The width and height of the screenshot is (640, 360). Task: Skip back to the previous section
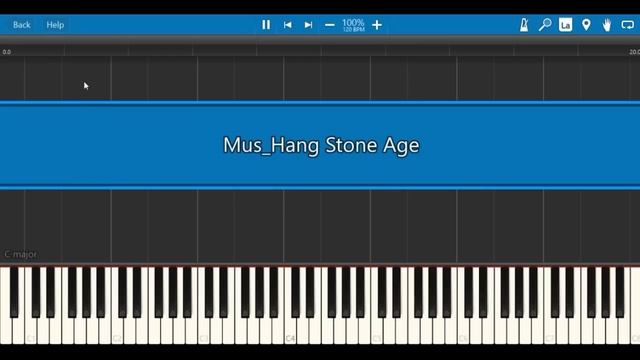[x=287, y=25]
